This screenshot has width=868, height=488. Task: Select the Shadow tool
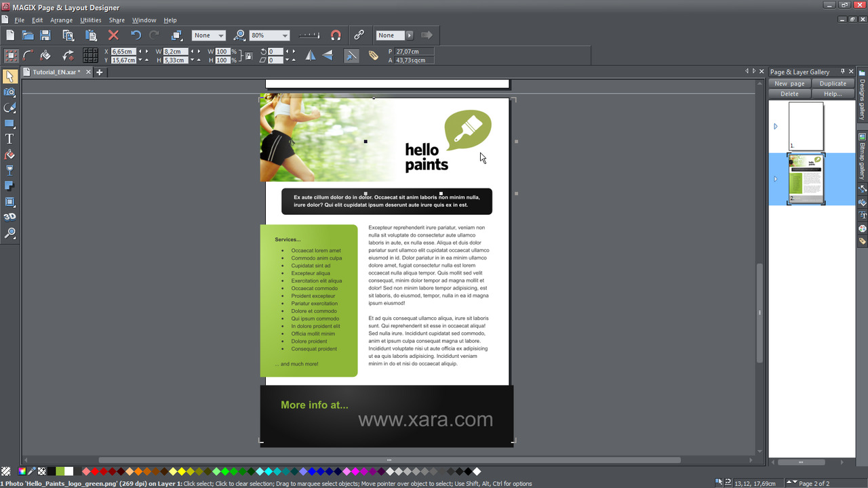point(9,186)
